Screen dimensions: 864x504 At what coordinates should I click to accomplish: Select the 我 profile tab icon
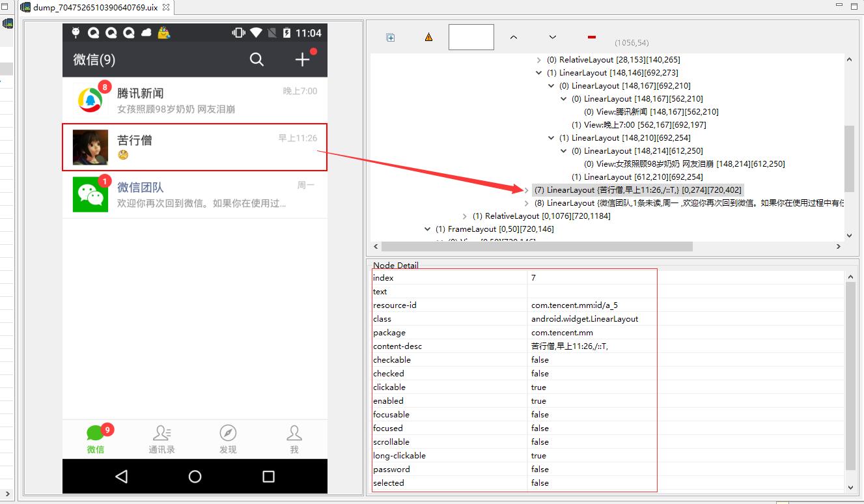tap(294, 433)
